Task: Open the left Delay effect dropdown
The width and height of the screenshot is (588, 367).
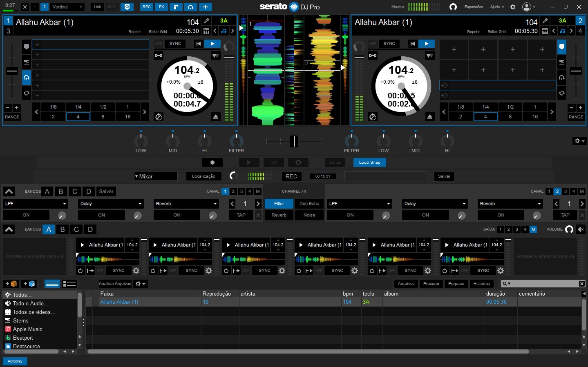Action: tap(111, 204)
